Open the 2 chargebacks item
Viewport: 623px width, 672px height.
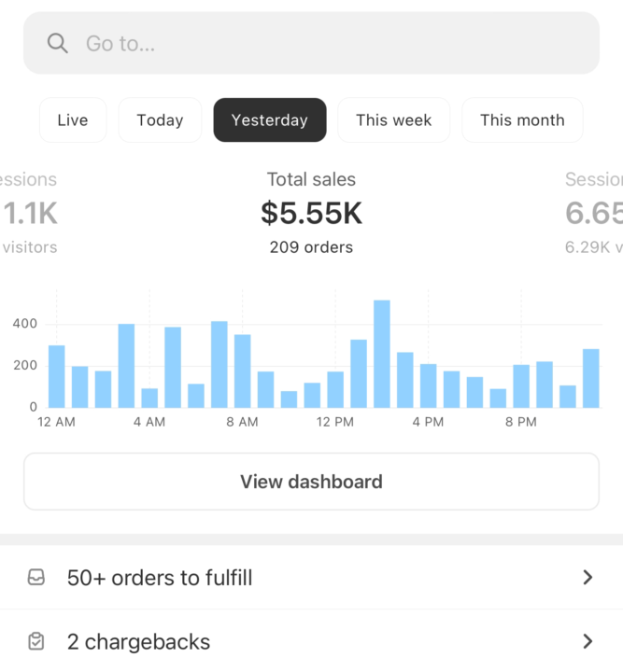tap(138, 641)
